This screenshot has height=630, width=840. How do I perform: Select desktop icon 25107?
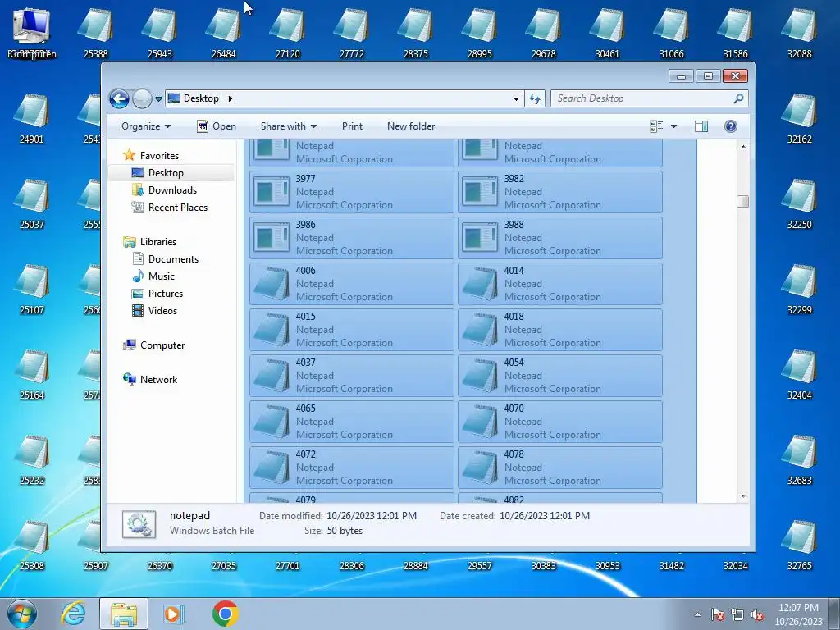pos(32,290)
